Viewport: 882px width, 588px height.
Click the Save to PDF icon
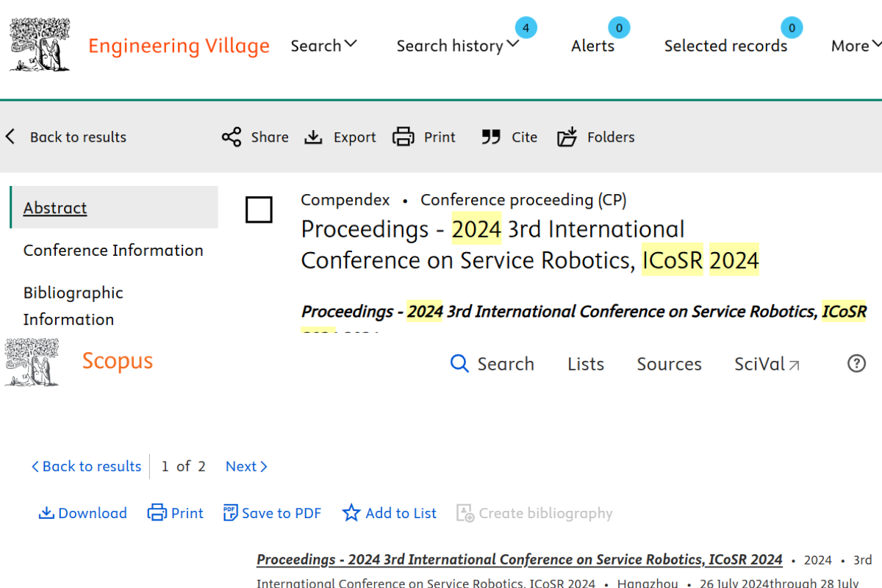[x=231, y=513]
